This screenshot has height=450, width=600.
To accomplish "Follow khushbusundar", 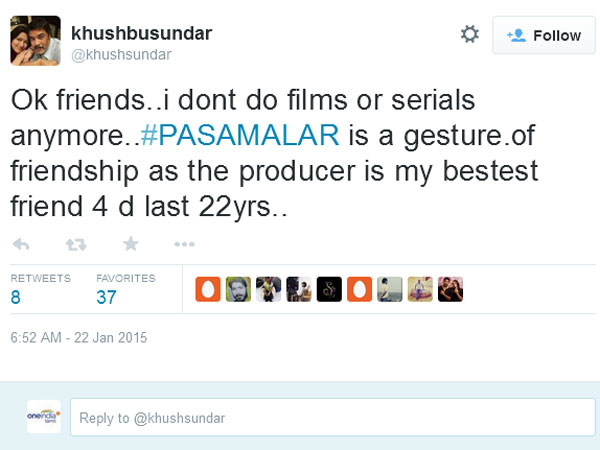I will point(544,35).
